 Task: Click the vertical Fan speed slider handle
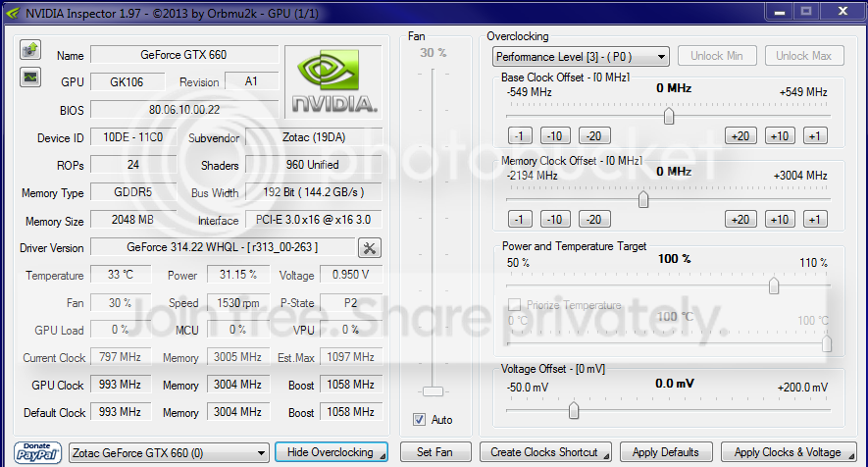point(433,391)
